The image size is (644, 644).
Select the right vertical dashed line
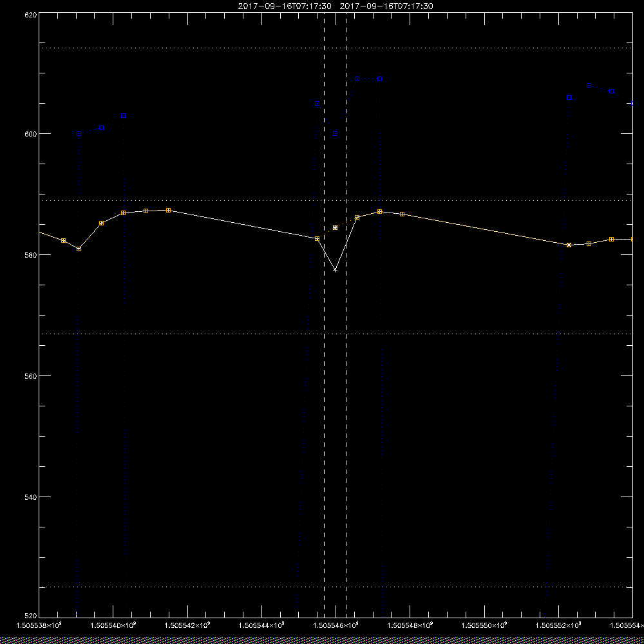(x=346, y=315)
